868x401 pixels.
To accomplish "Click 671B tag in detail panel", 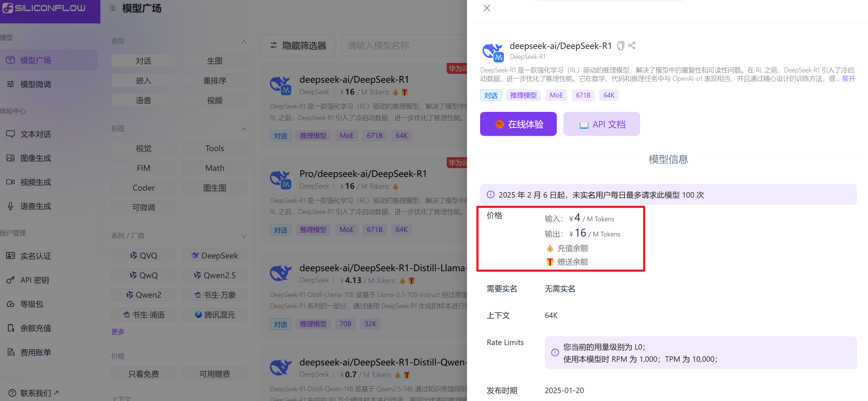I will click(583, 95).
